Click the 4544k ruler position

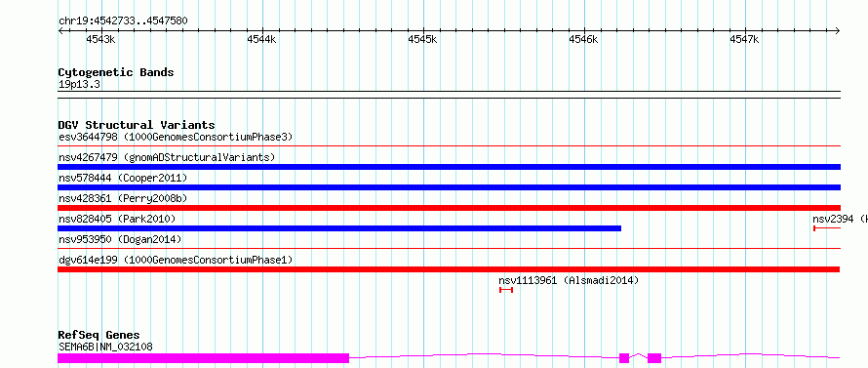[x=261, y=39]
